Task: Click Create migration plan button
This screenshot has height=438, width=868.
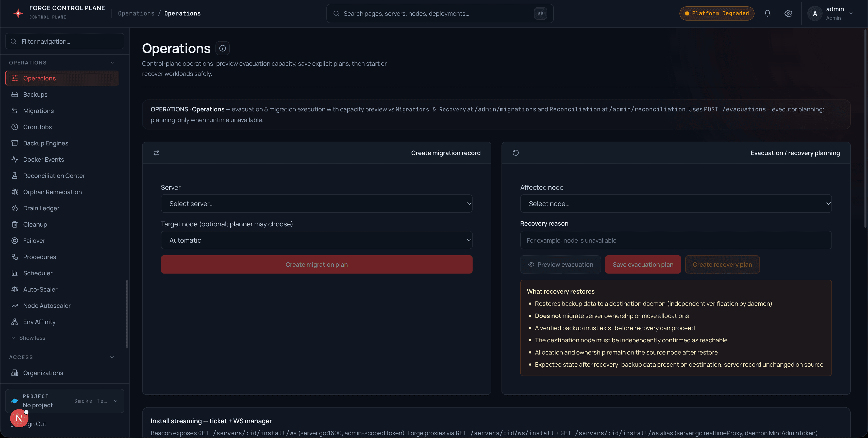Action: (x=316, y=264)
